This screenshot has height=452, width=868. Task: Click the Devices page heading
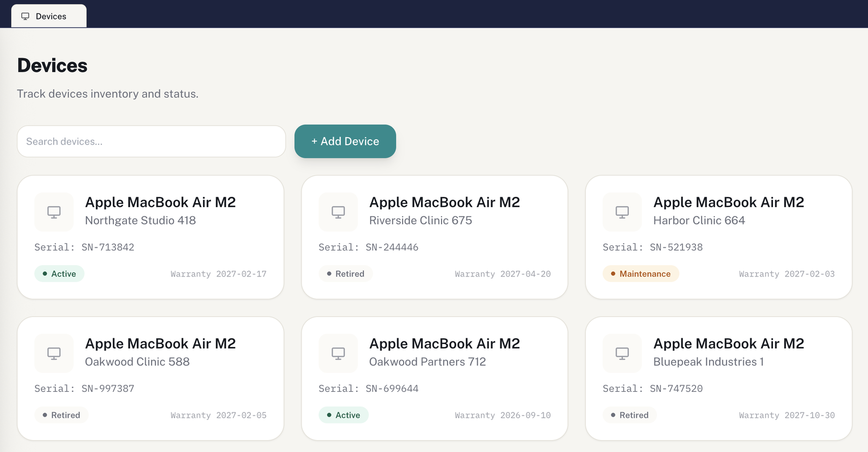[x=52, y=66]
